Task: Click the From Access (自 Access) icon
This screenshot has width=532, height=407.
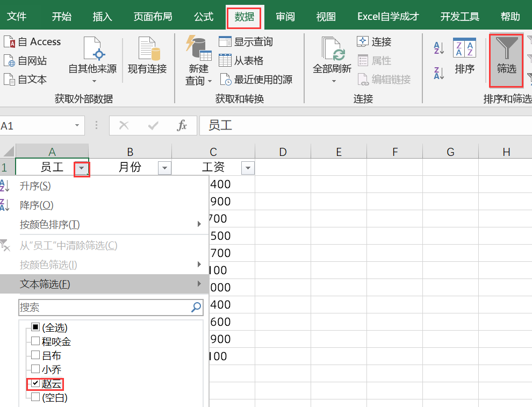Action: [x=10, y=42]
